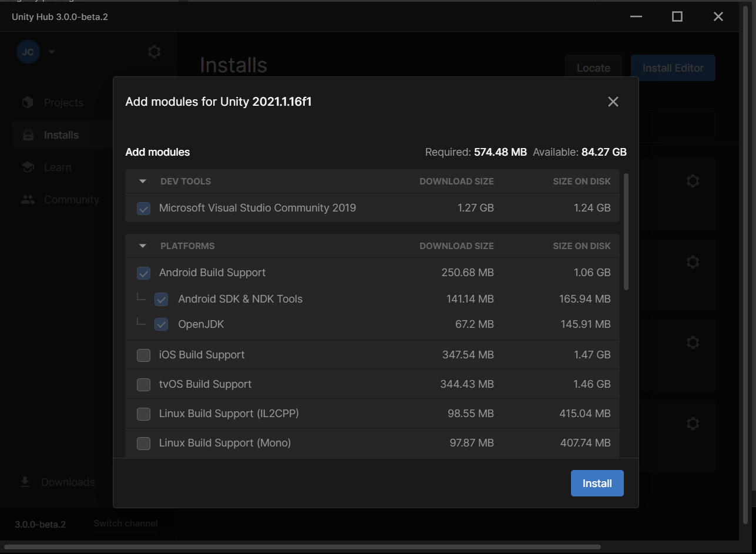Image resolution: width=756 pixels, height=554 pixels.
Task: Click Switch channel link
Action: click(126, 523)
